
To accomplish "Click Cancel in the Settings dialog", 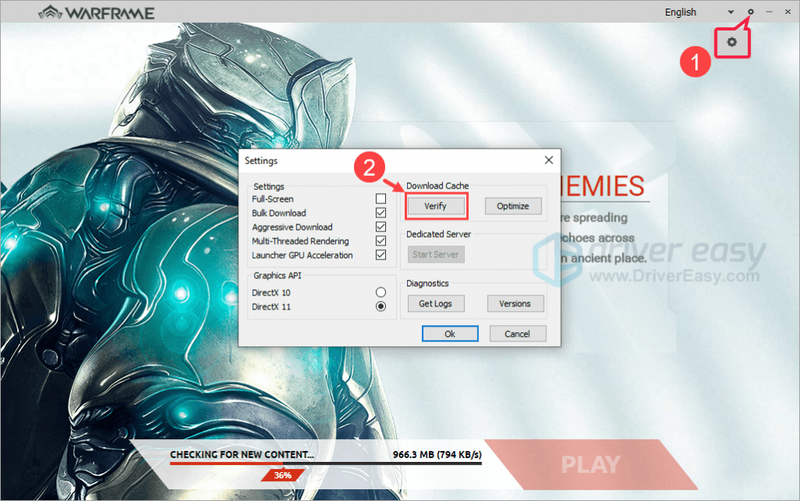I will click(x=517, y=334).
